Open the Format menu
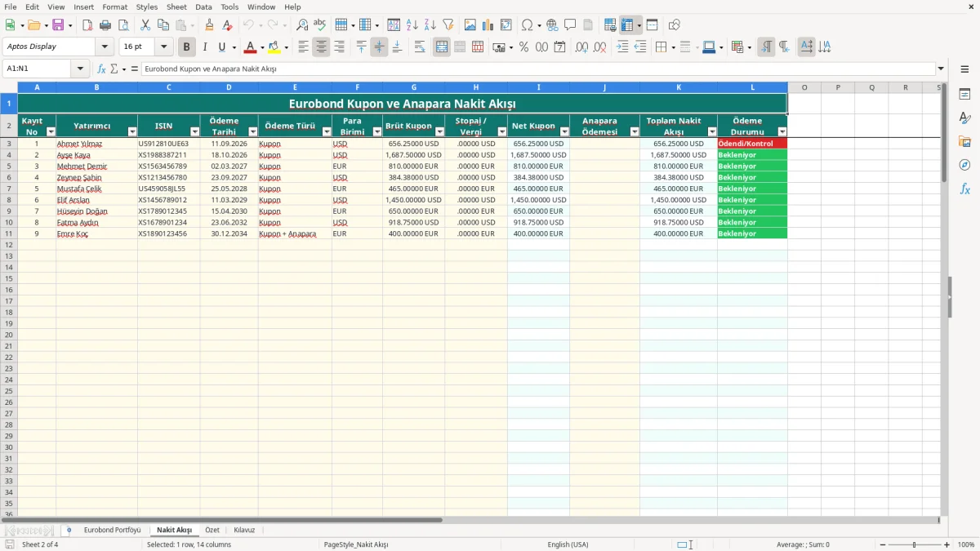The height and width of the screenshot is (551, 980). pos(115,7)
